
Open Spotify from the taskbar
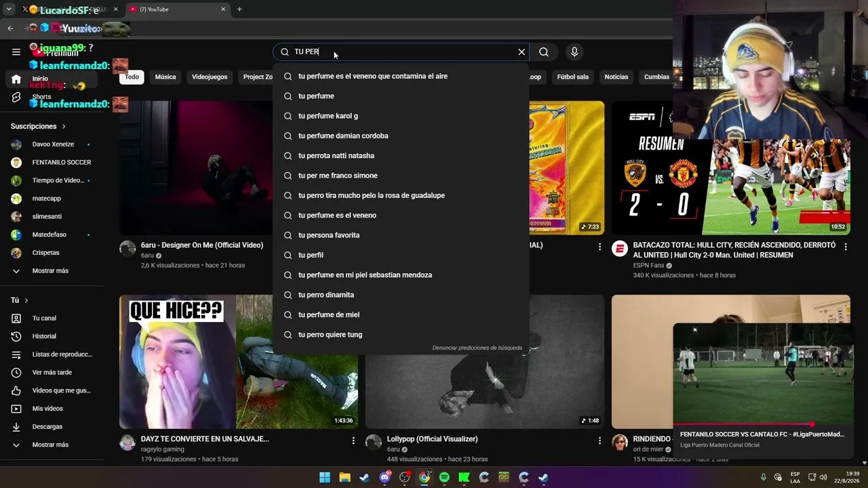[x=444, y=477]
